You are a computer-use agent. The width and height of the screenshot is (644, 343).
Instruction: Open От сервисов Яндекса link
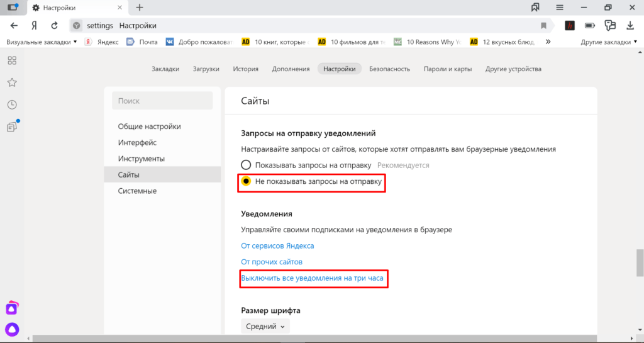click(277, 245)
